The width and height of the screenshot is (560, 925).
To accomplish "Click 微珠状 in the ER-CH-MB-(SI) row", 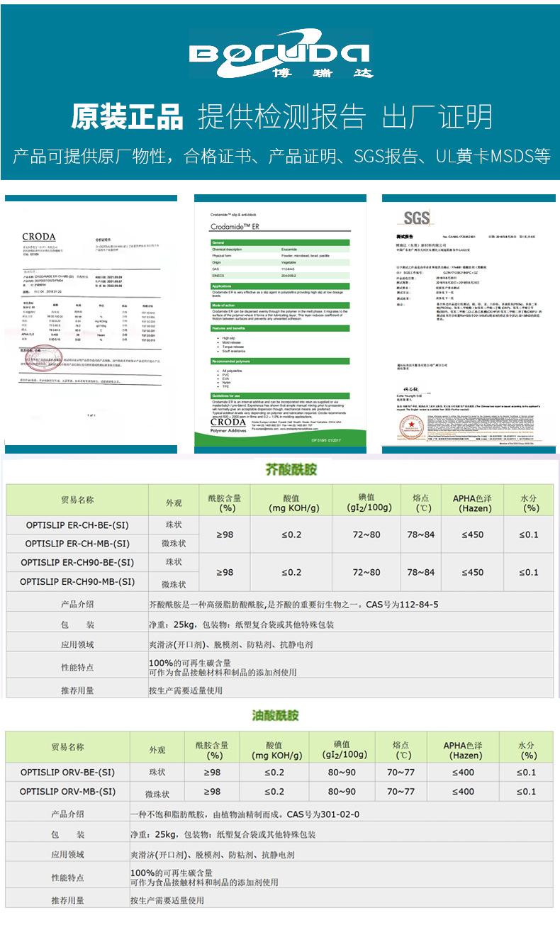I will (x=174, y=544).
